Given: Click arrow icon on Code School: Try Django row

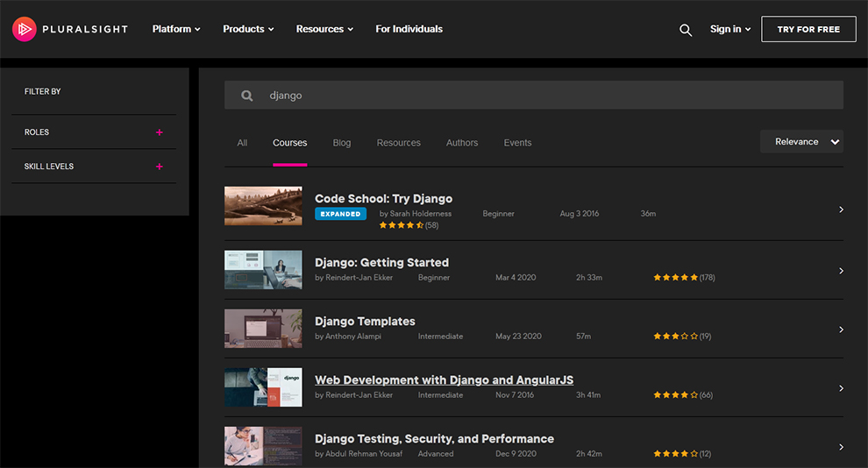Looking at the screenshot, I should pyautogui.click(x=841, y=209).
